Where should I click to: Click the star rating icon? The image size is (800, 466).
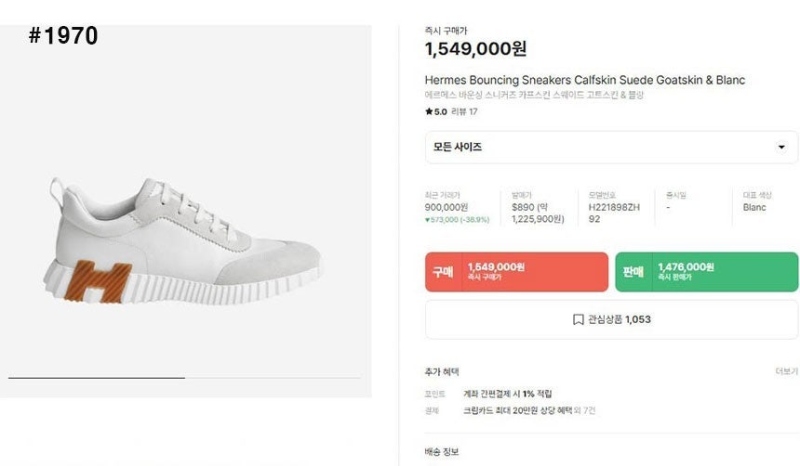(429, 111)
